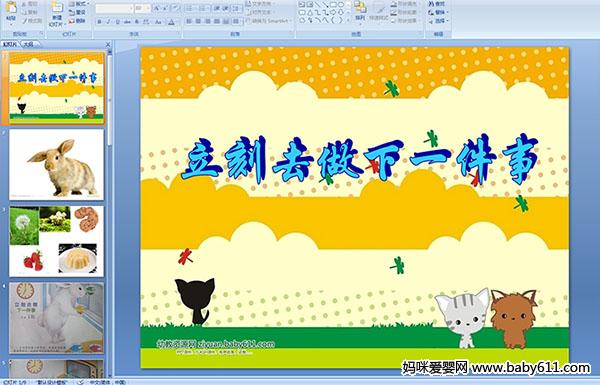The height and width of the screenshot is (385, 600).
Task: Click the center text alignment icon
Action: click(198, 21)
